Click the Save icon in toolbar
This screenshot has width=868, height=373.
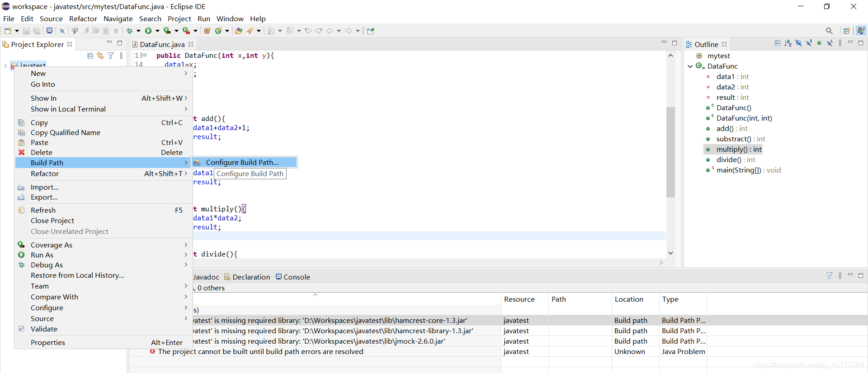coord(26,31)
